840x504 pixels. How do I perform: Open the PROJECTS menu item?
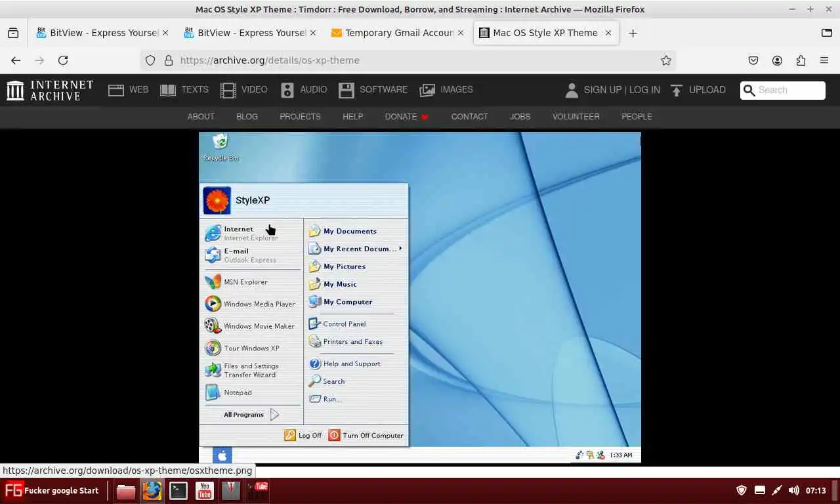[300, 117]
